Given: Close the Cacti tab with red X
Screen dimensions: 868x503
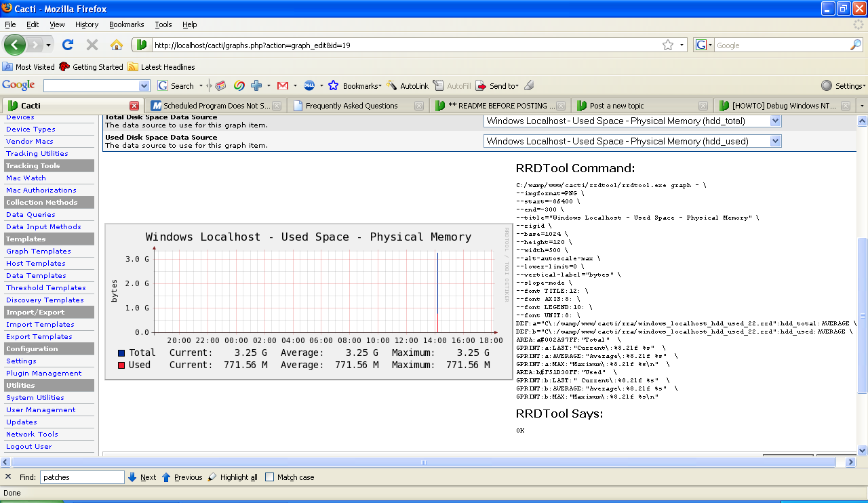Looking at the screenshot, I should pyautogui.click(x=134, y=106).
